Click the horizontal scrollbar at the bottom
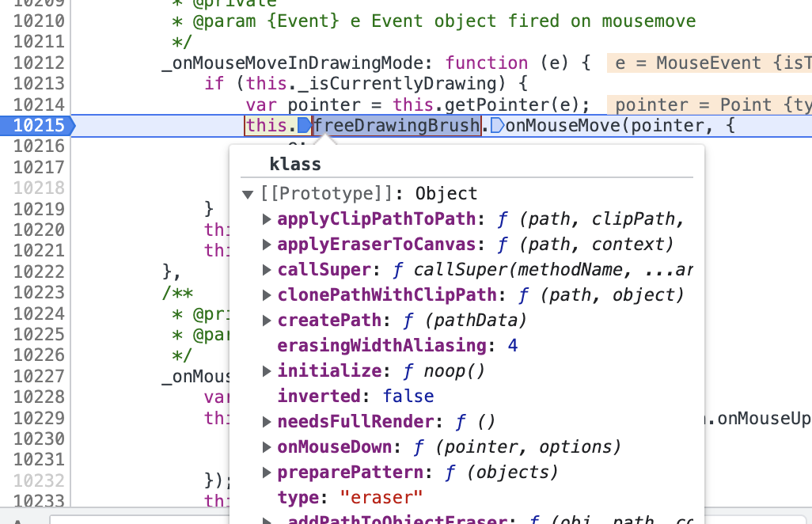 tap(317, 519)
